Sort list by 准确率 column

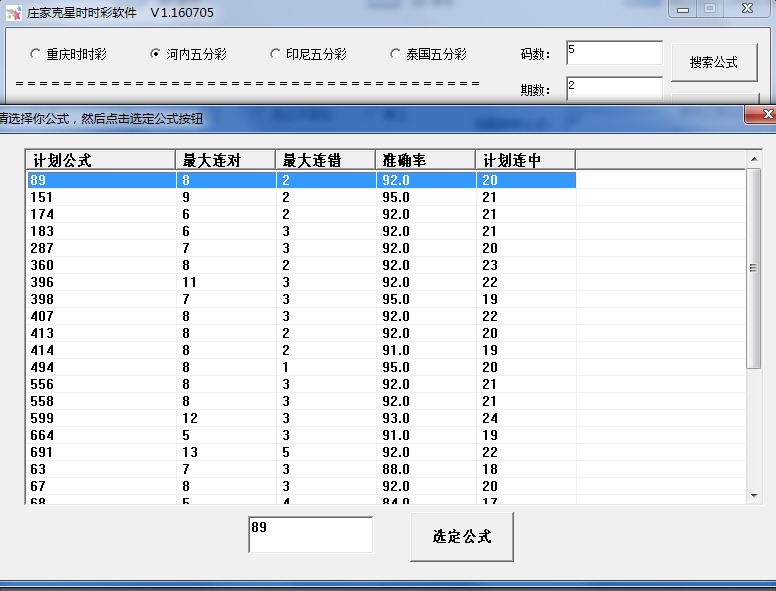(425, 160)
